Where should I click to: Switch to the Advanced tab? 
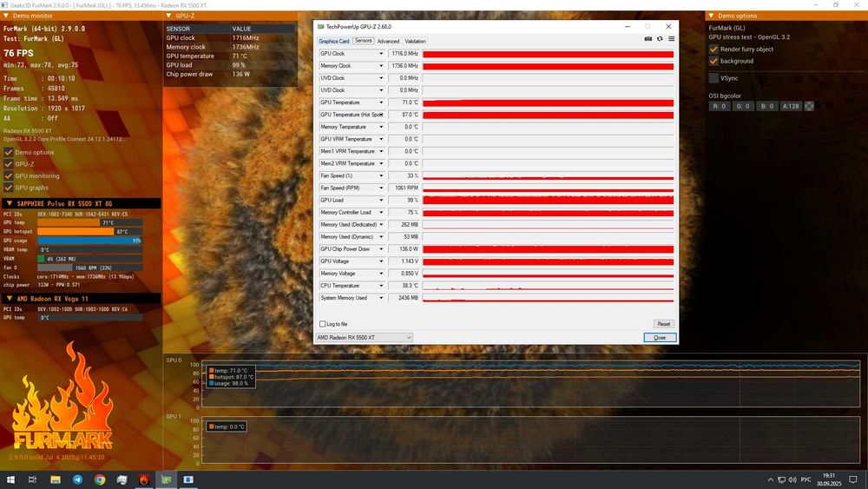pos(388,41)
